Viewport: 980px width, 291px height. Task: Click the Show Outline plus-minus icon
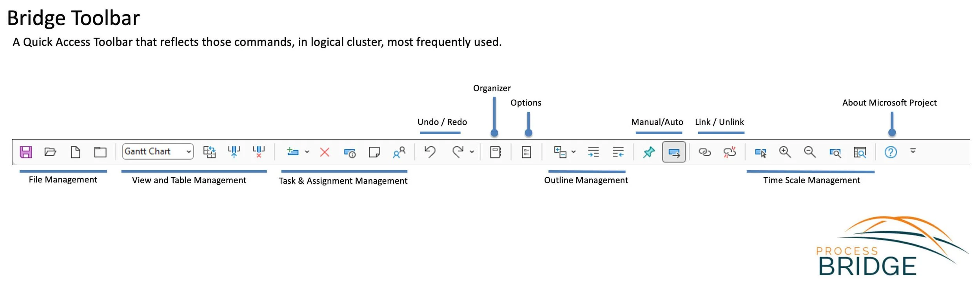pos(560,152)
